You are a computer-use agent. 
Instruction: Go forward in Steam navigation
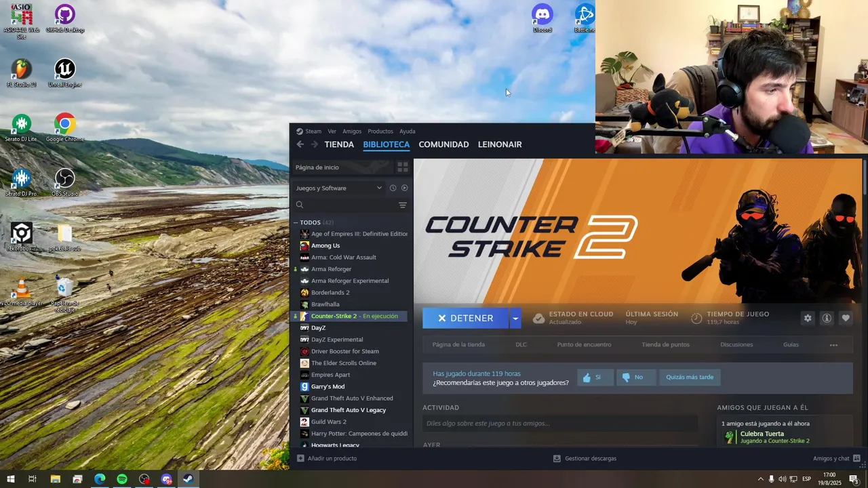pyautogui.click(x=314, y=144)
